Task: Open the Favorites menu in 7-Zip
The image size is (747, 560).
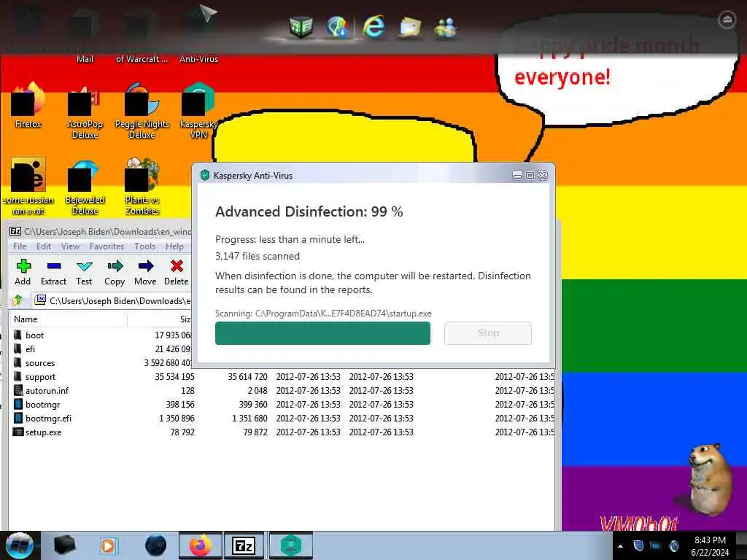Action: coord(107,246)
